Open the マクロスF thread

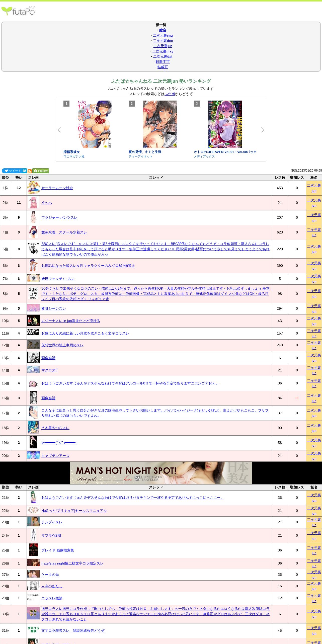click(x=49, y=370)
